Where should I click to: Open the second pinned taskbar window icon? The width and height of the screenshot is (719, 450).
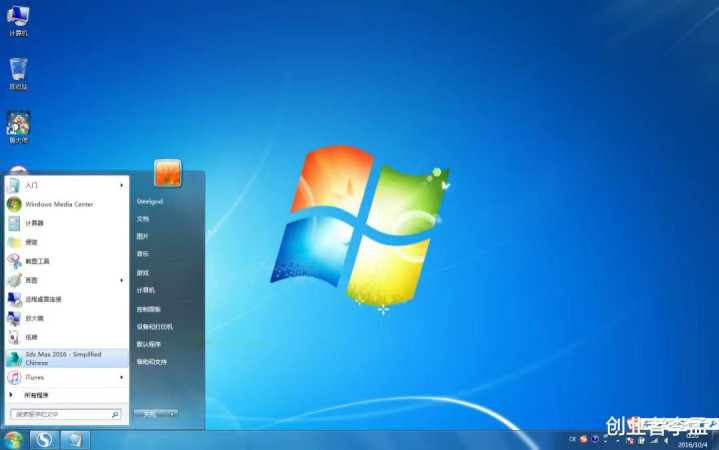75,440
